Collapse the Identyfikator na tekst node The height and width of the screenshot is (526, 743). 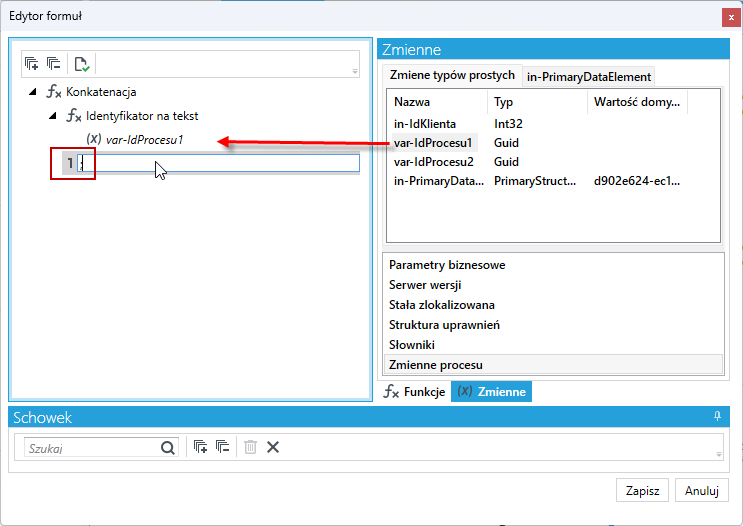coord(53,116)
